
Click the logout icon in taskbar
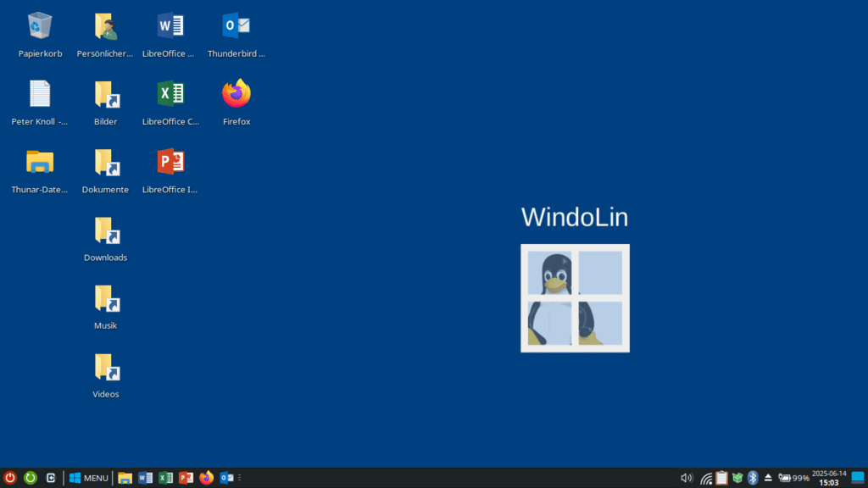tap(50, 478)
